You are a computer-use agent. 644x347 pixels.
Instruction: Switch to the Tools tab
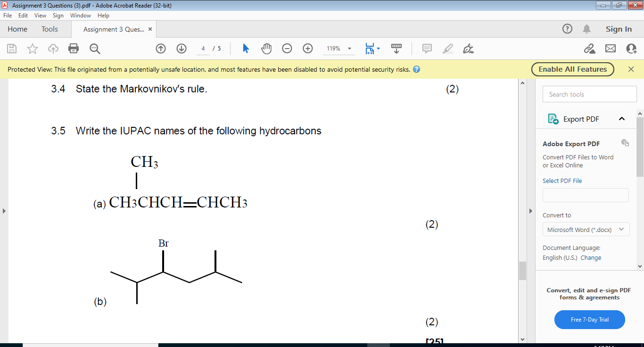click(50, 29)
